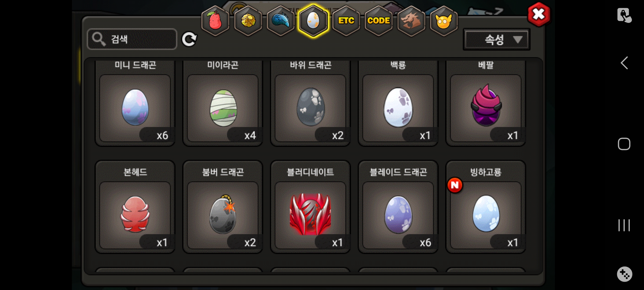Tap the Android back navigation arrow
The height and width of the screenshot is (290, 644).
coord(624,63)
